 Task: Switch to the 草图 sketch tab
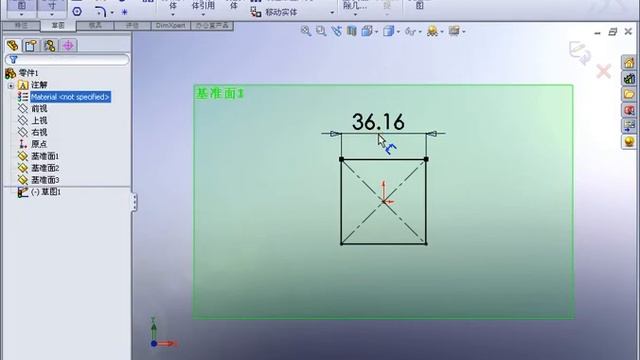coord(58,26)
